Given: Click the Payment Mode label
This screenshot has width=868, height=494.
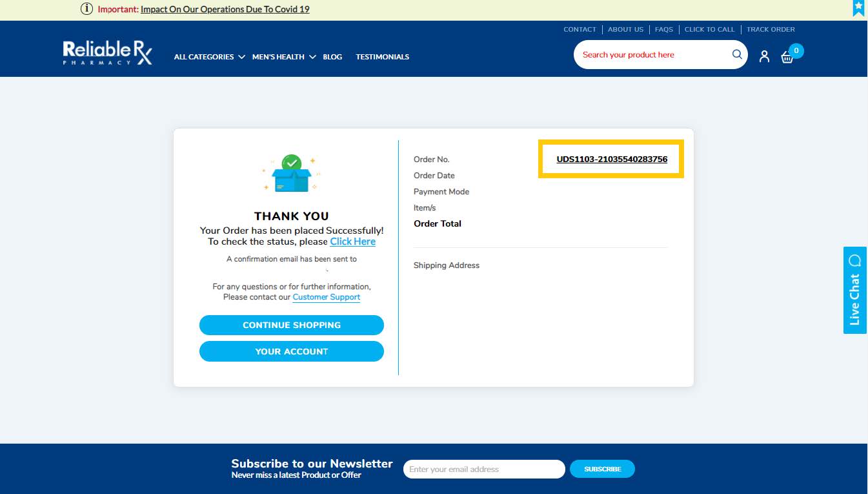Looking at the screenshot, I should tap(441, 192).
